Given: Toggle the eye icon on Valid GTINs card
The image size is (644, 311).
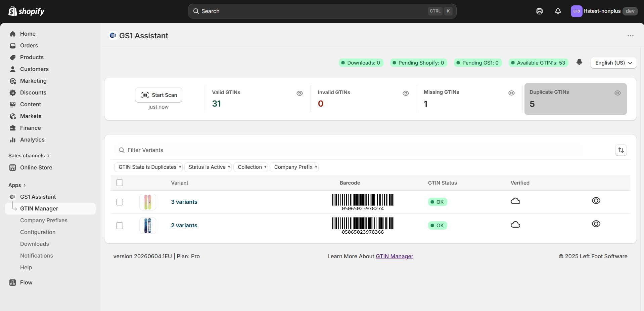Looking at the screenshot, I should point(300,93).
